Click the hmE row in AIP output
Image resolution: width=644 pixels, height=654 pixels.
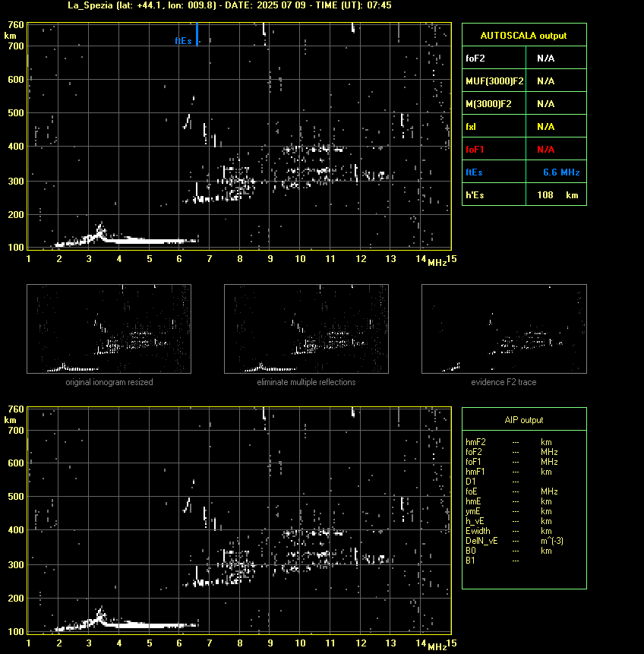click(509, 501)
